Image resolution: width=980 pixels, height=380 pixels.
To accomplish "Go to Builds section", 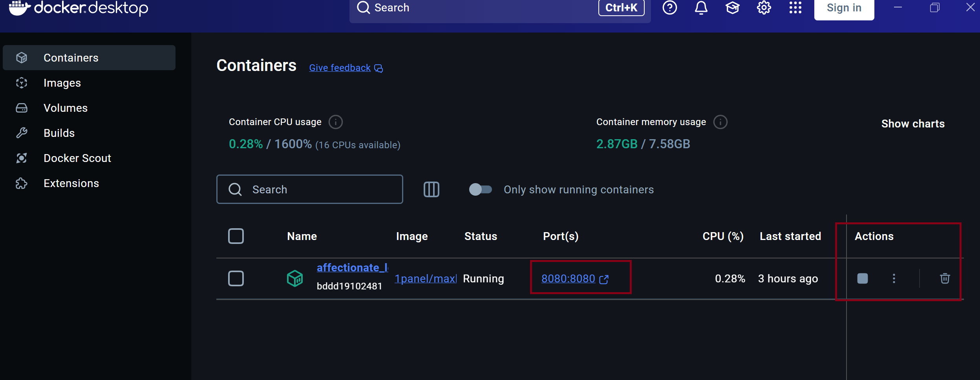I will point(89,133).
